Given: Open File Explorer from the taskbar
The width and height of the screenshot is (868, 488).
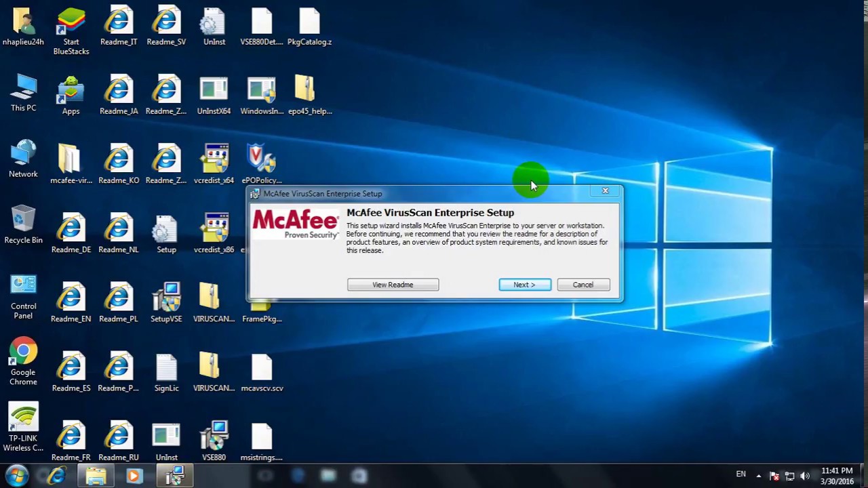Looking at the screenshot, I should coord(96,476).
